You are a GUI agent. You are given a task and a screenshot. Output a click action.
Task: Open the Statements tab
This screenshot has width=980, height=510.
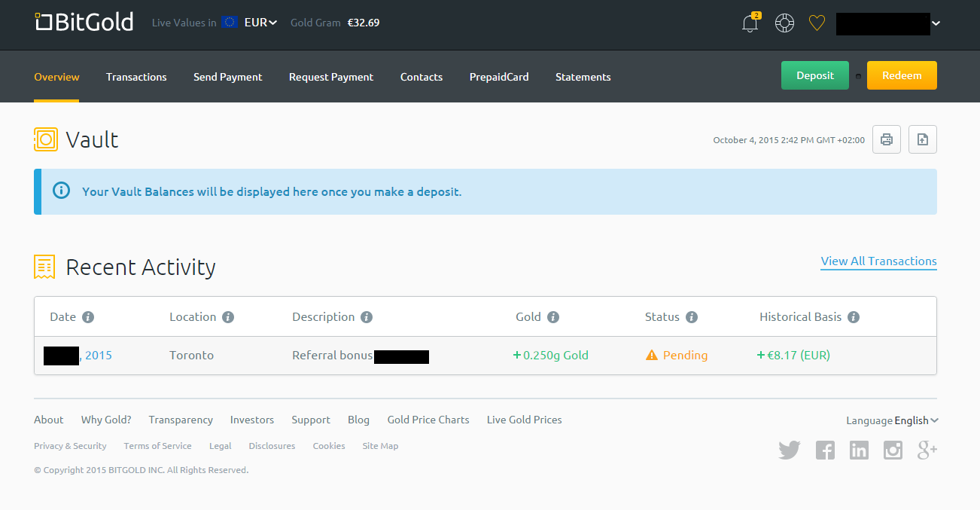point(583,77)
